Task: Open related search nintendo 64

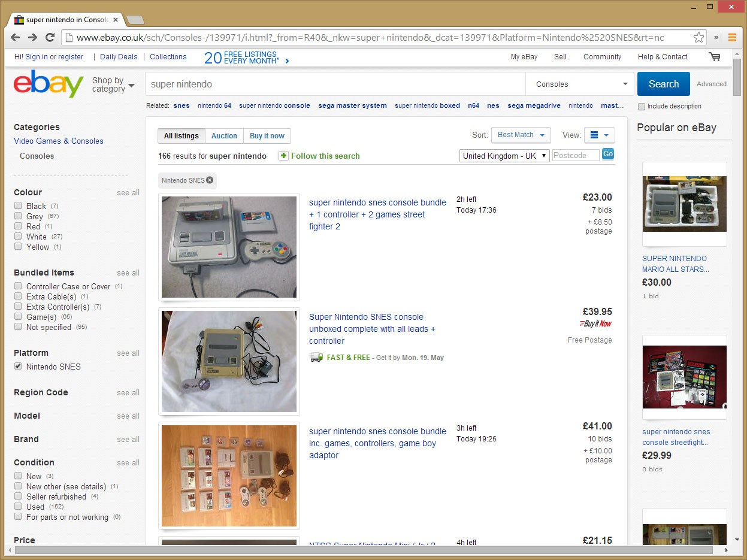Action: click(214, 106)
